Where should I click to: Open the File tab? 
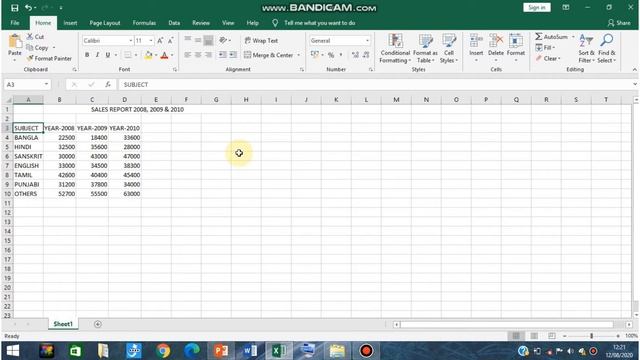click(x=15, y=23)
